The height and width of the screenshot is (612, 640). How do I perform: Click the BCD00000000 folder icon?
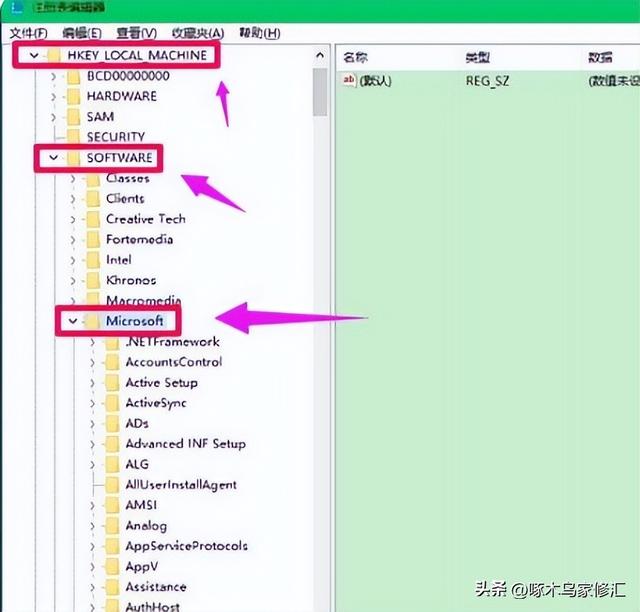click(x=73, y=76)
